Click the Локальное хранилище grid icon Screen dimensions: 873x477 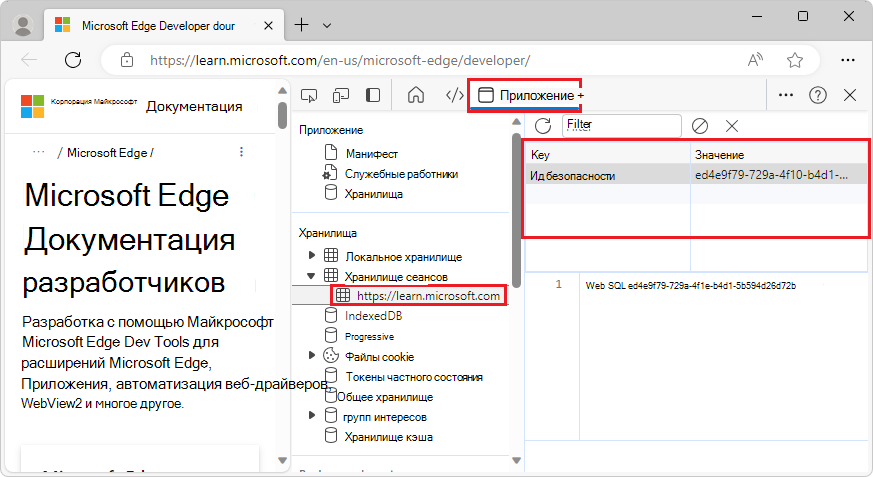click(x=331, y=255)
